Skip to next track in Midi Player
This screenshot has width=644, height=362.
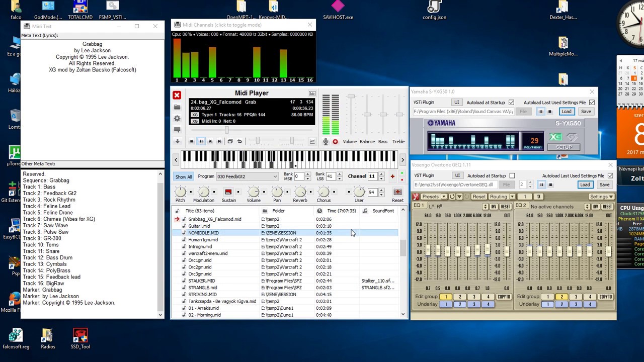click(x=219, y=141)
